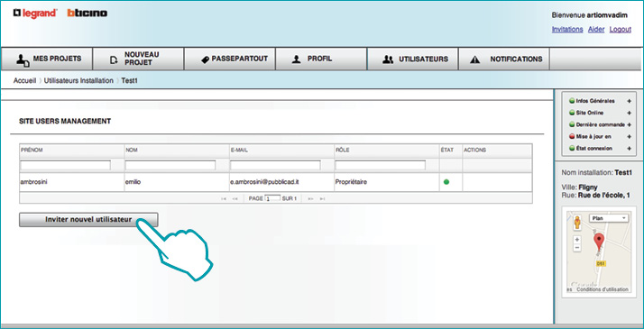The width and height of the screenshot is (644, 329).
Task: Expand the Infos Générales section
Action: pos(629,101)
